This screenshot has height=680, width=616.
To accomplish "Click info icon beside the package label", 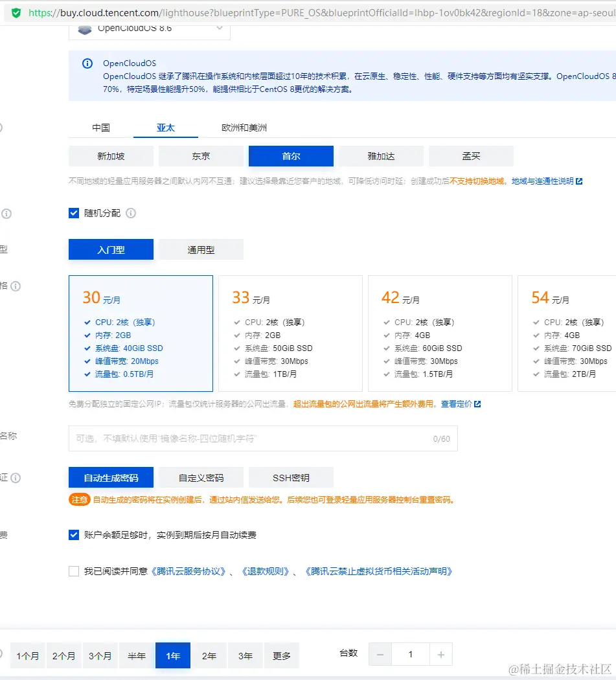I will pyautogui.click(x=16, y=286).
